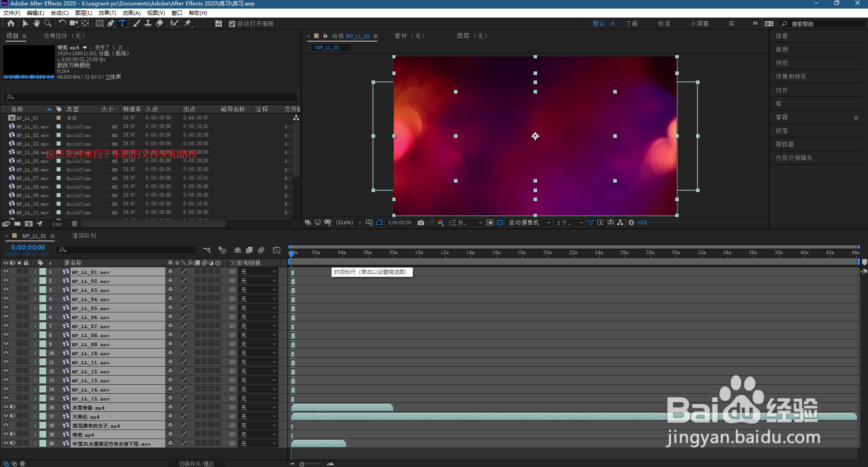
Task: Click the snapshot camera icon in viewer
Action: tap(421, 223)
